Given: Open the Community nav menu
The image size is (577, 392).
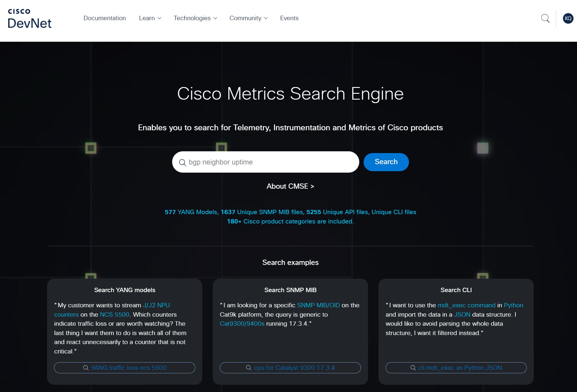Looking at the screenshot, I should [248, 18].
